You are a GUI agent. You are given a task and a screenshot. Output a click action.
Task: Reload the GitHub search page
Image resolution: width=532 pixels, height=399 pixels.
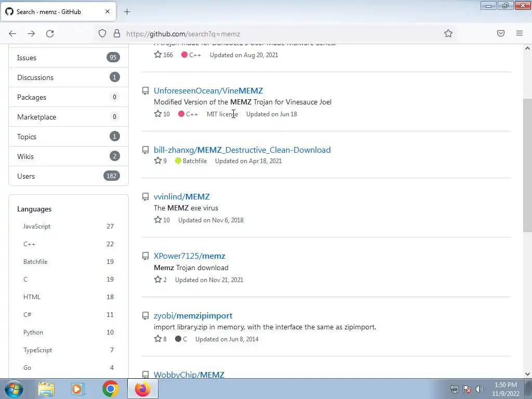click(50, 34)
